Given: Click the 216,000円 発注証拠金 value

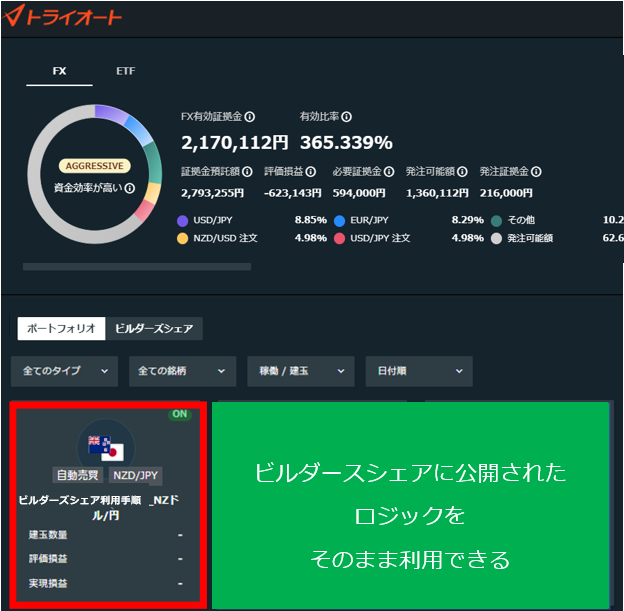Looking at the screenshot, I should point(506,193).
